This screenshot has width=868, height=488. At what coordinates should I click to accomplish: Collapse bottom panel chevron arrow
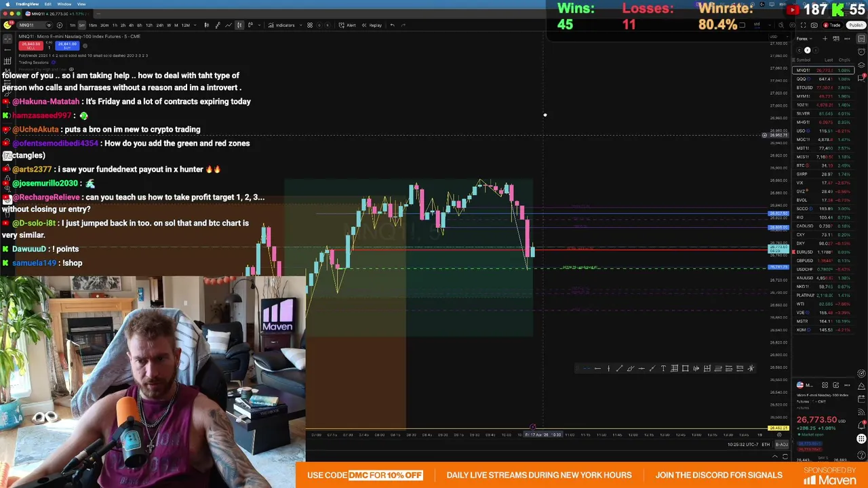click(774, 456)
